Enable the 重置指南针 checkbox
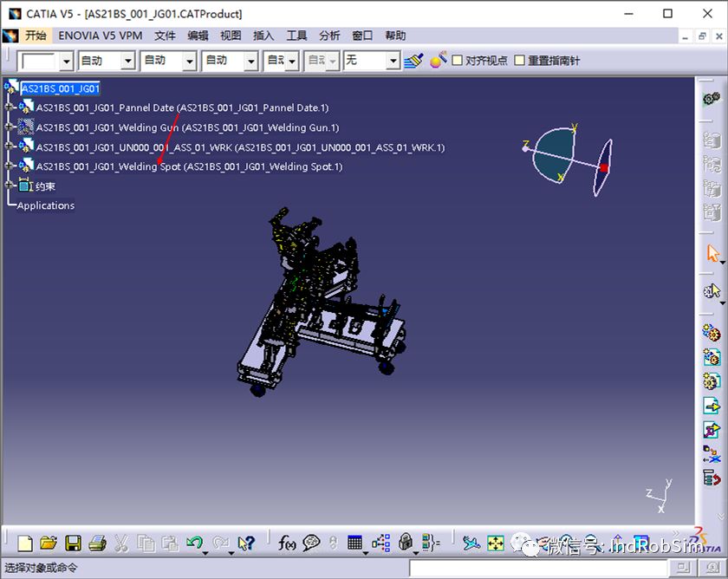The image size is (728, 579). pos(519,60)
